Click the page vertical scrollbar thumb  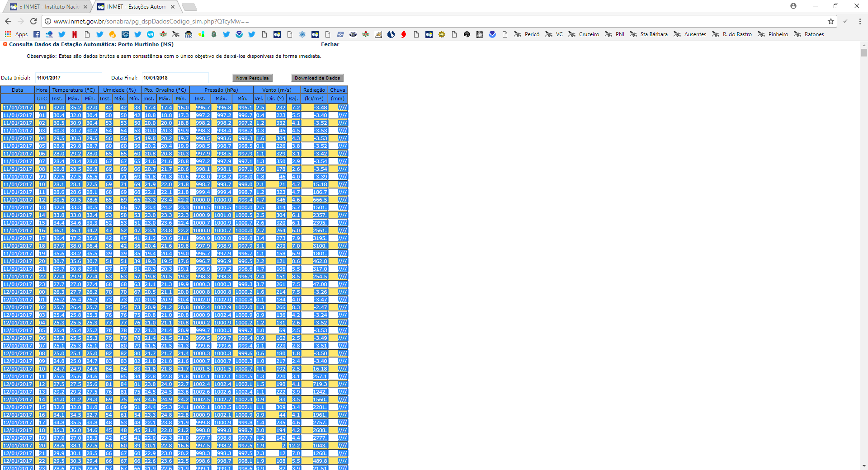click(864, 52)
